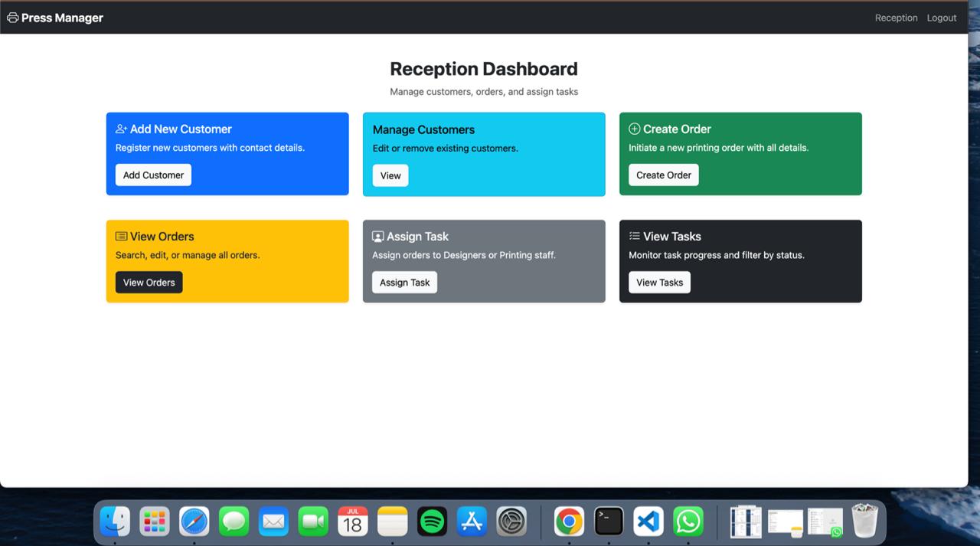980x546 pixels.
Task: Click the Create Order button
Action: click(x=664, y=175)
